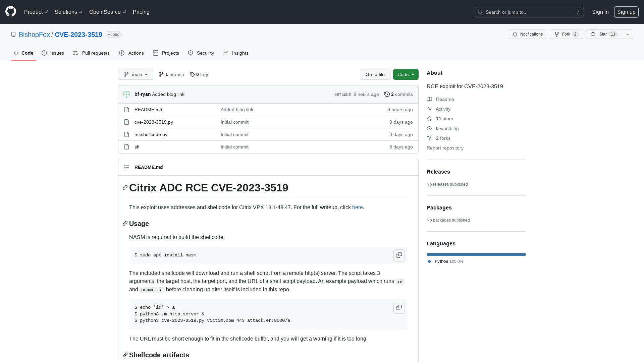Image resolution: width=644 pixels, height=362 pixels.
Task: Open the CVE-2023-3519 repository name link
Action: [x=78, y=35]
